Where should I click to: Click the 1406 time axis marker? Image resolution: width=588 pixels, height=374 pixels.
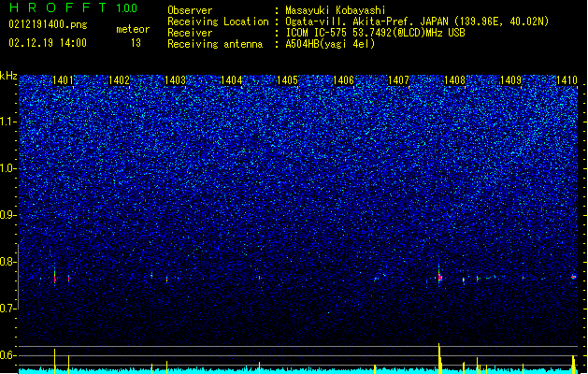coord(343,80)
